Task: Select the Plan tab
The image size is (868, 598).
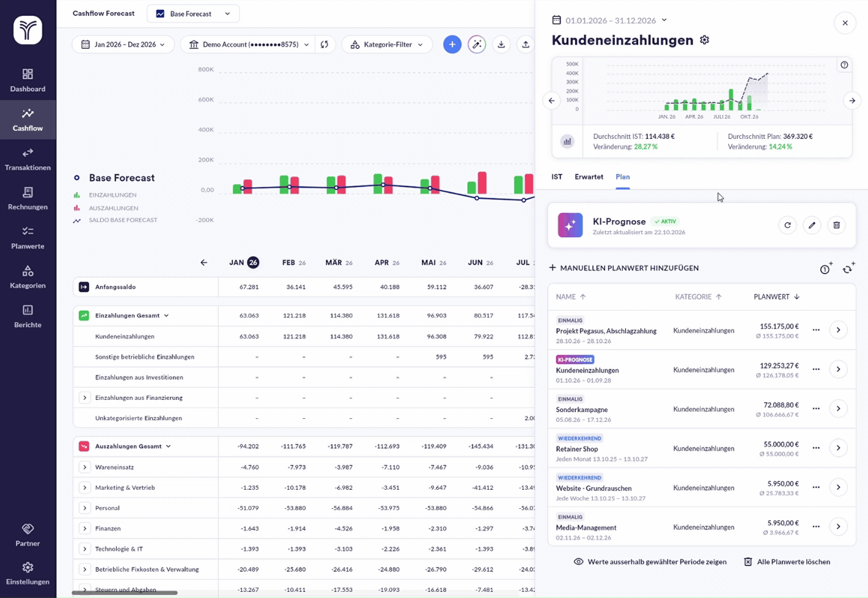Action: [623, 177]
